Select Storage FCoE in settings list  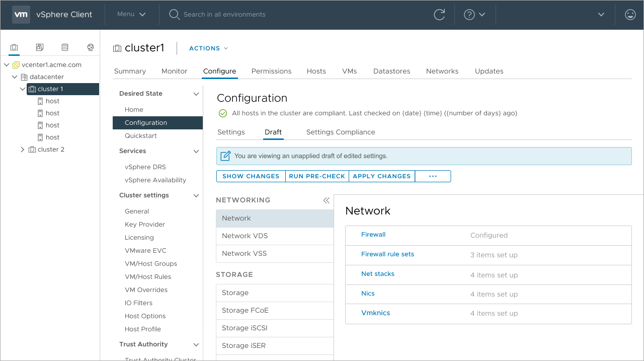click(275, 311)
